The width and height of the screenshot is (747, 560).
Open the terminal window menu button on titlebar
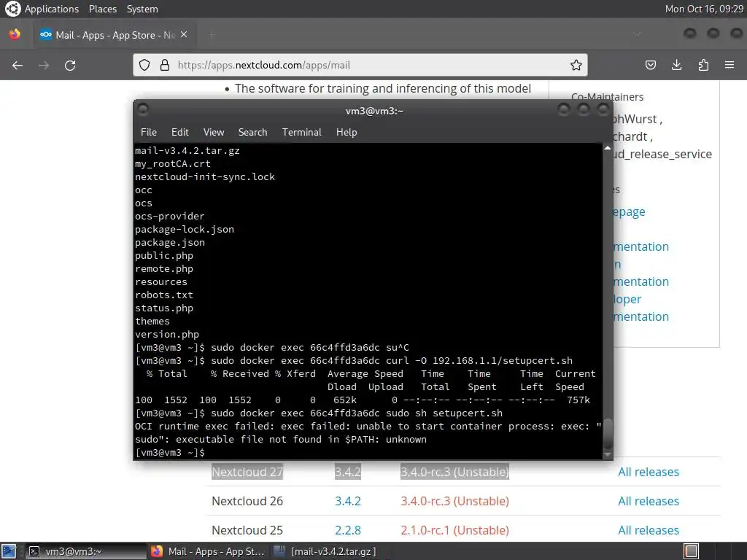pos(143,109)
